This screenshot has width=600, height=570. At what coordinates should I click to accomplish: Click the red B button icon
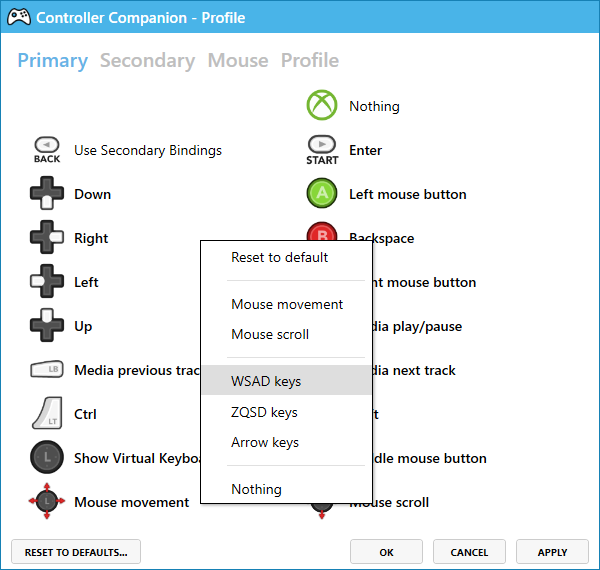point(322,231)
